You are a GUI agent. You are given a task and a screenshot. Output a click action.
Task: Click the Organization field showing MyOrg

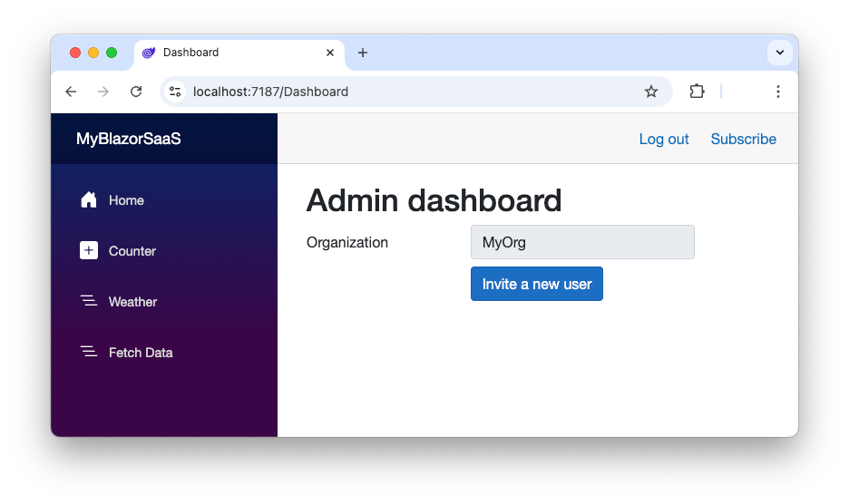pyautogui.click(x=582, y=242)
